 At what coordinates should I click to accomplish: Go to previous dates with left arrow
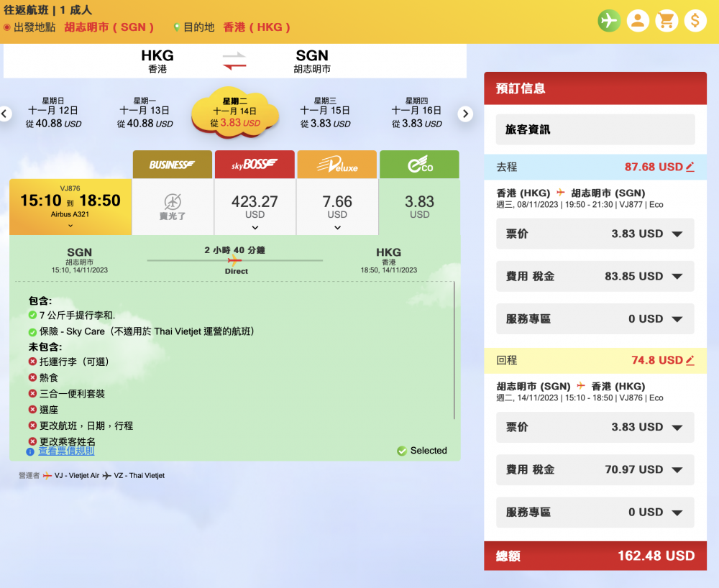(5, 114)
